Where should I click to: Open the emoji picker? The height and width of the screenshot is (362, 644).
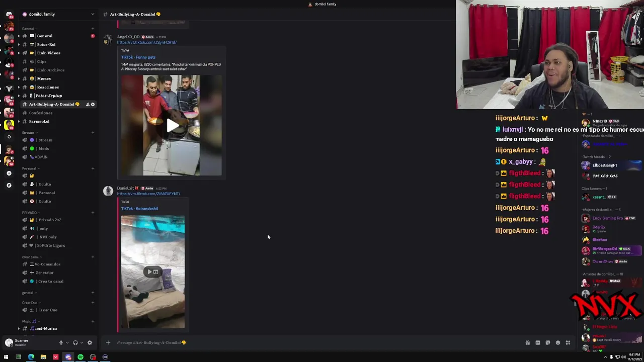(x=557, y=343)
